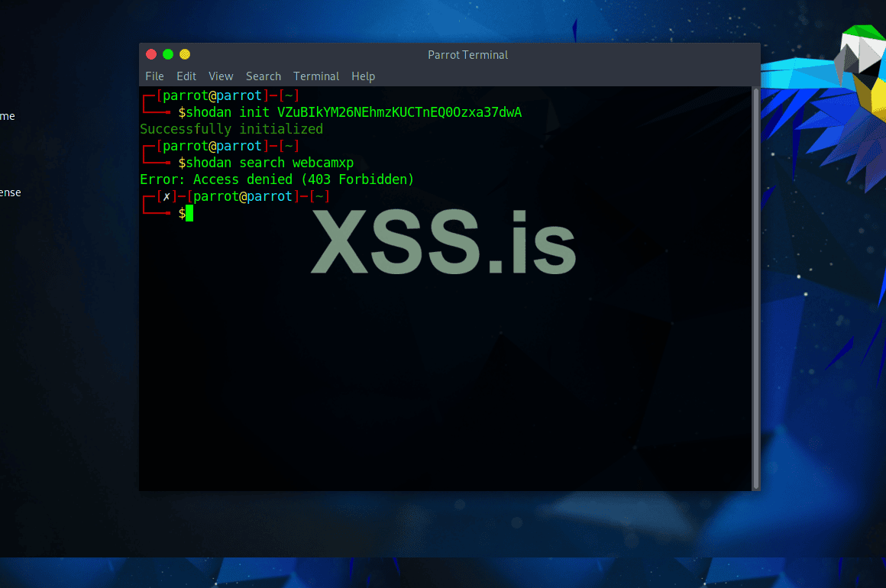Image resolution: width=886 pixels, height=588 pixels.
Task: Open the File menu
Action: [x=154, y=76]
